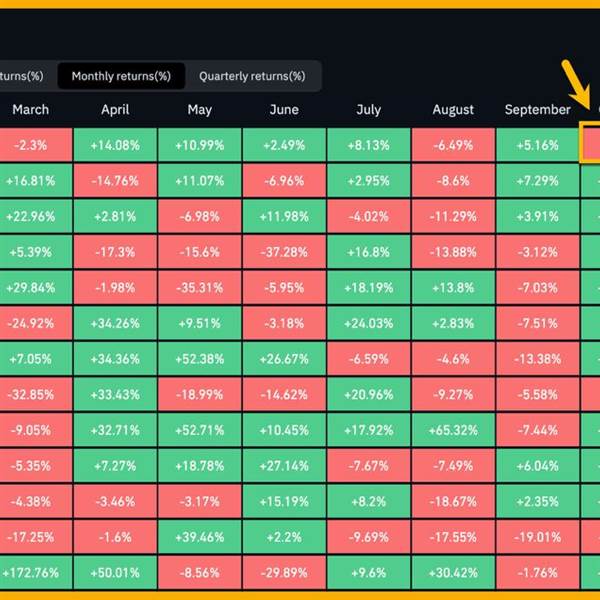This screenshot has height=600, width=600.
Task: Click the +20.96% cell
Action: (369, 394)
